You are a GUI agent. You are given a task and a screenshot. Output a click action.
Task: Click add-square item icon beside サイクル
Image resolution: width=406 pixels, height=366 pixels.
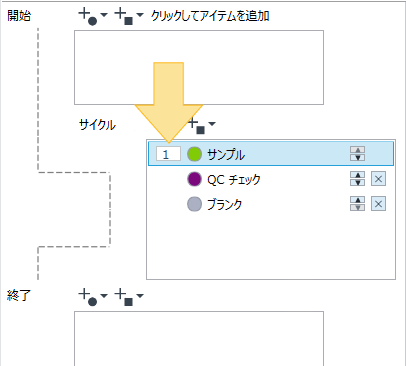point(196,126)
